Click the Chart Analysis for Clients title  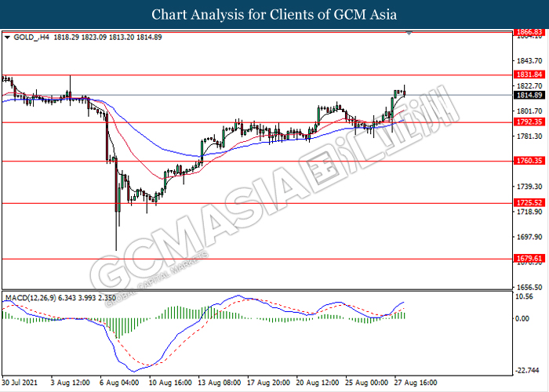tap(274, 15)
